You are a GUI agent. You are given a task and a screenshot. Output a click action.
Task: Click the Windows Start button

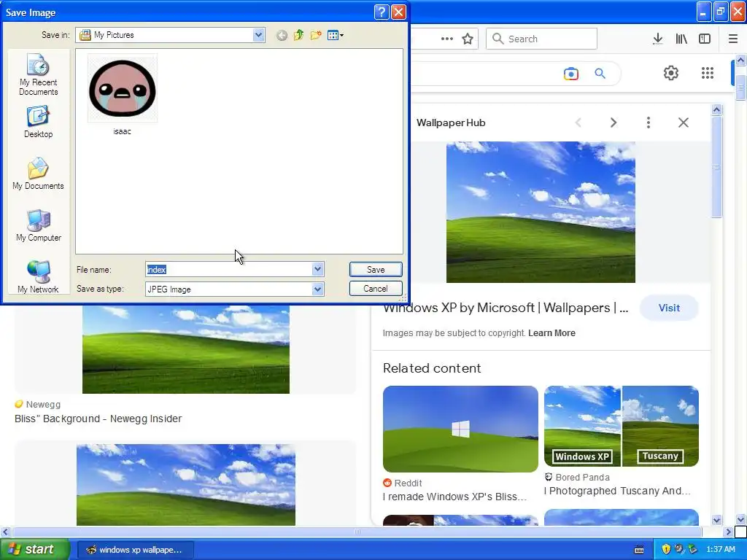tap(35, 549)
